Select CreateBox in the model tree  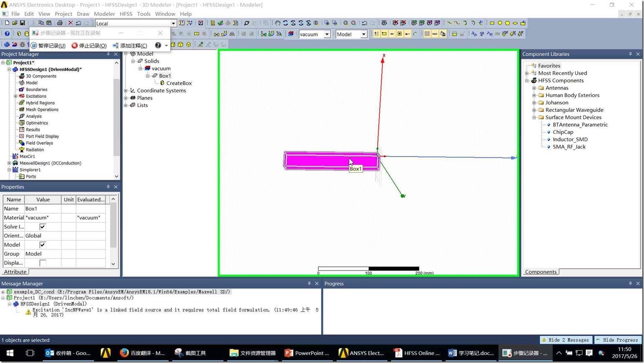179,83
